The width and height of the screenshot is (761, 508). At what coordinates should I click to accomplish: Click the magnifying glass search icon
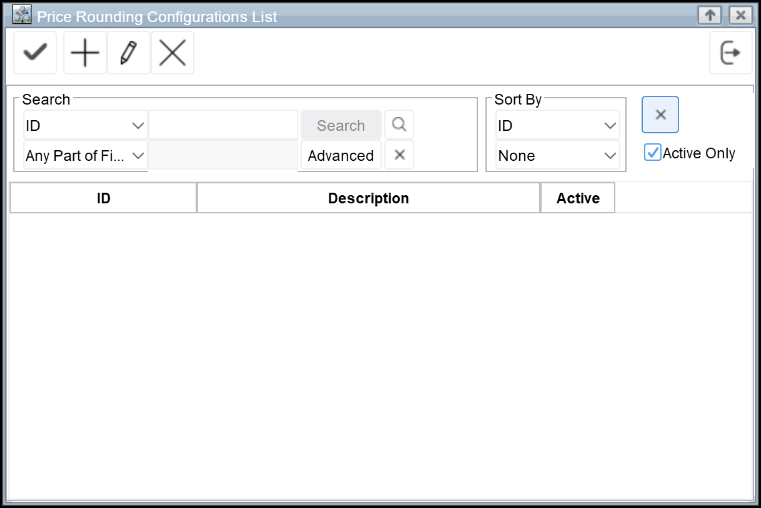coord(399,125)
